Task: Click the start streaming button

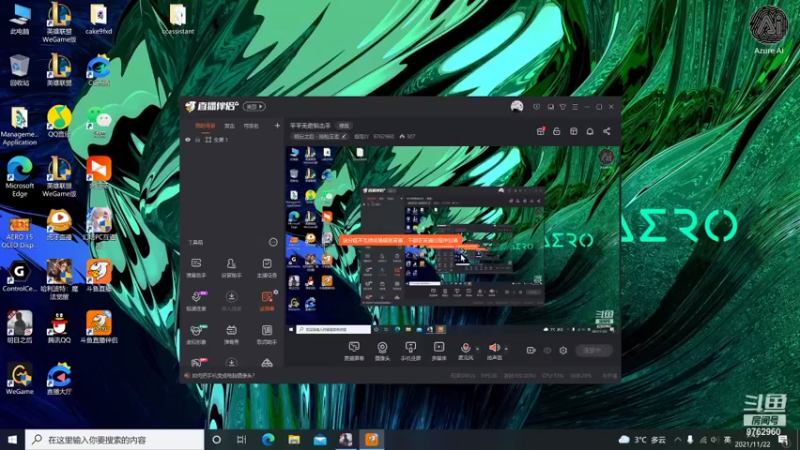Action: [593, 351]
